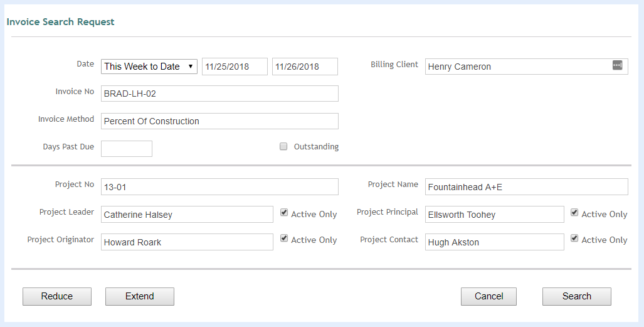Toggle Active Only for Project Originator
Screen dimensions: 644x327
point(285,239)
